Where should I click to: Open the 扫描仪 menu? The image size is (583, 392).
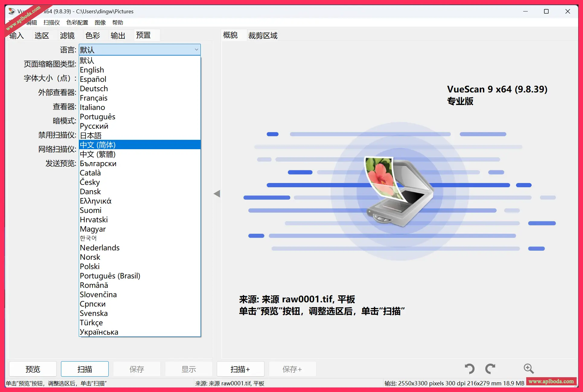tap(52, 23)
